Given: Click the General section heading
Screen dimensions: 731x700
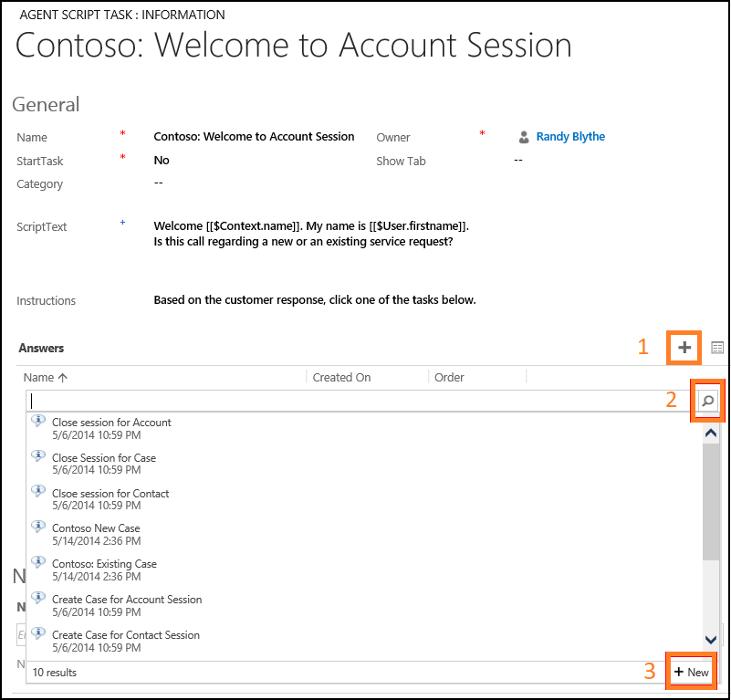Looking at the screenshot, I should [x=46, y=104].
